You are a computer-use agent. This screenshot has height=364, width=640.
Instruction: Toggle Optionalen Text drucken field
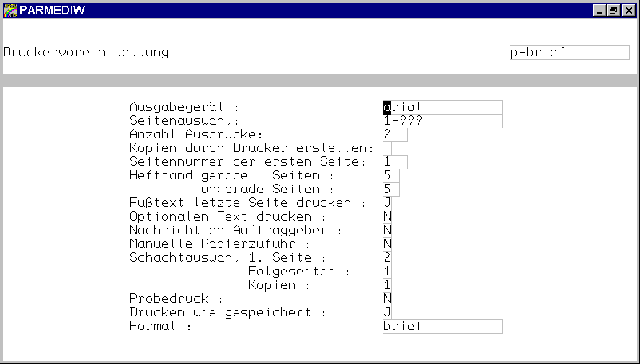[388, 217]
